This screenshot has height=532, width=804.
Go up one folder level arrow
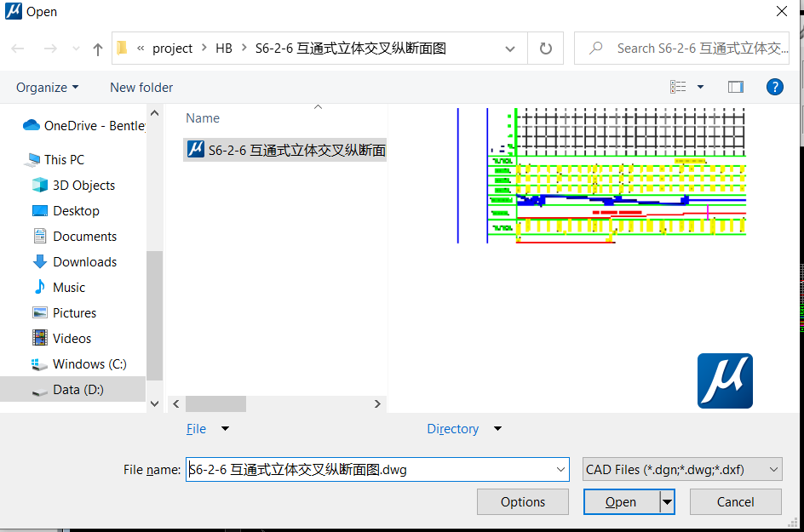[98, 49]
